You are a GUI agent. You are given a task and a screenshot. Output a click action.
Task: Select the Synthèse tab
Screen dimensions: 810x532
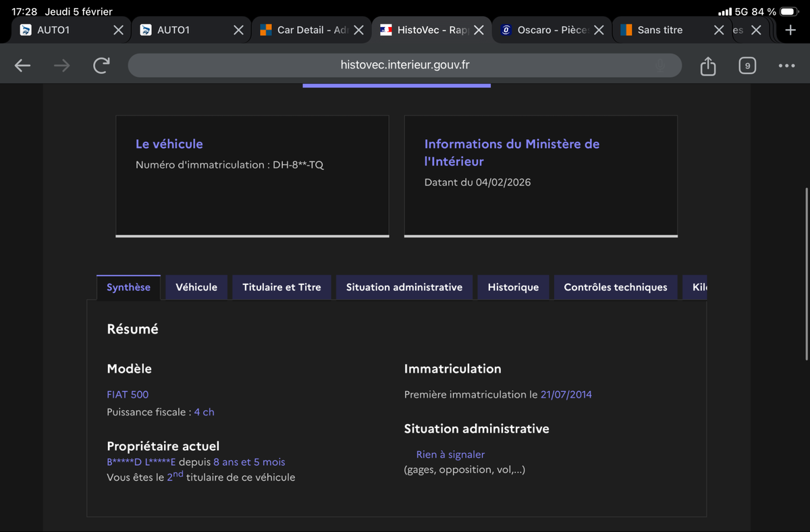[x=128, y=287]
